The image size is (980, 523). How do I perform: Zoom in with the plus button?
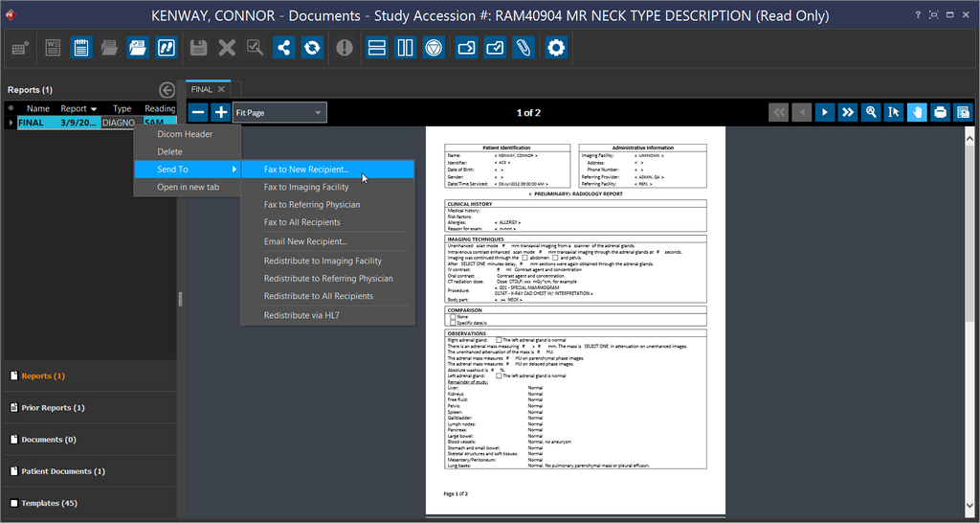[x=220, y=112]
